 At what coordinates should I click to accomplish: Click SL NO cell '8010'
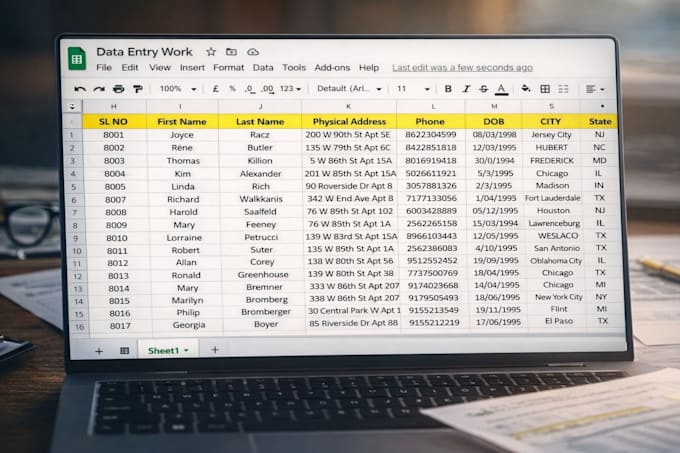(x=117, y=238)
